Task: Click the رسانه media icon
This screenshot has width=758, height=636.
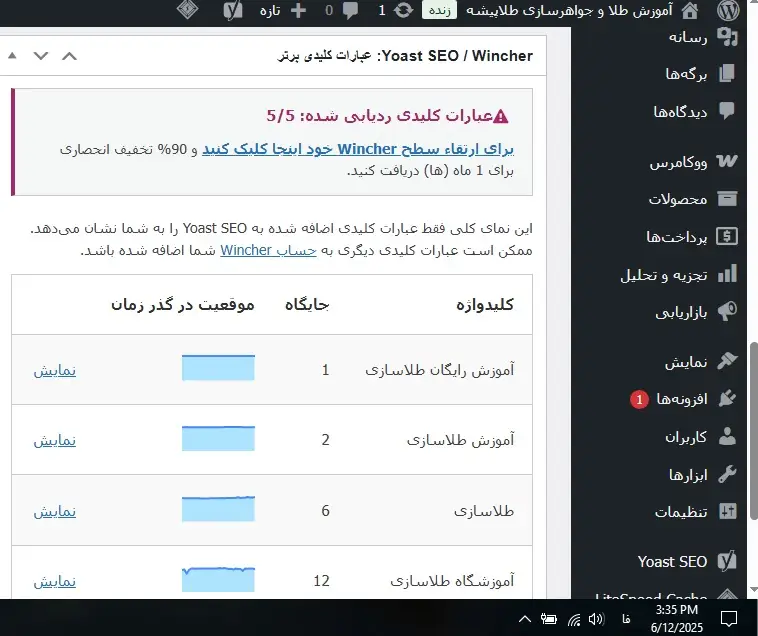Action: click(x=727, y=37)
